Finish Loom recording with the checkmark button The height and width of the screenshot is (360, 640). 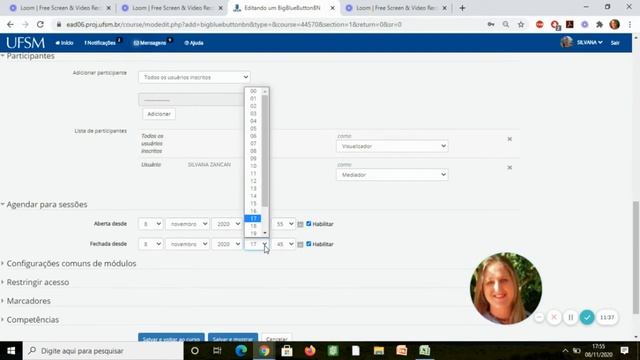587,317
